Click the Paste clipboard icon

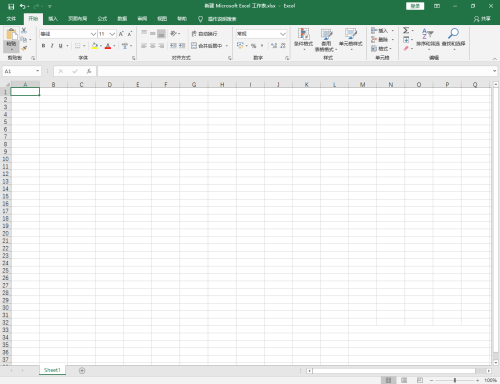click(11, 34)
